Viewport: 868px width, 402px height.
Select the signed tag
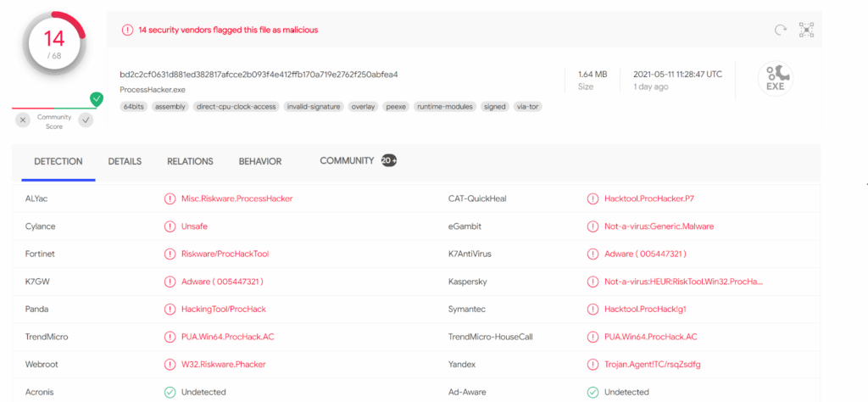pos(495,107)
